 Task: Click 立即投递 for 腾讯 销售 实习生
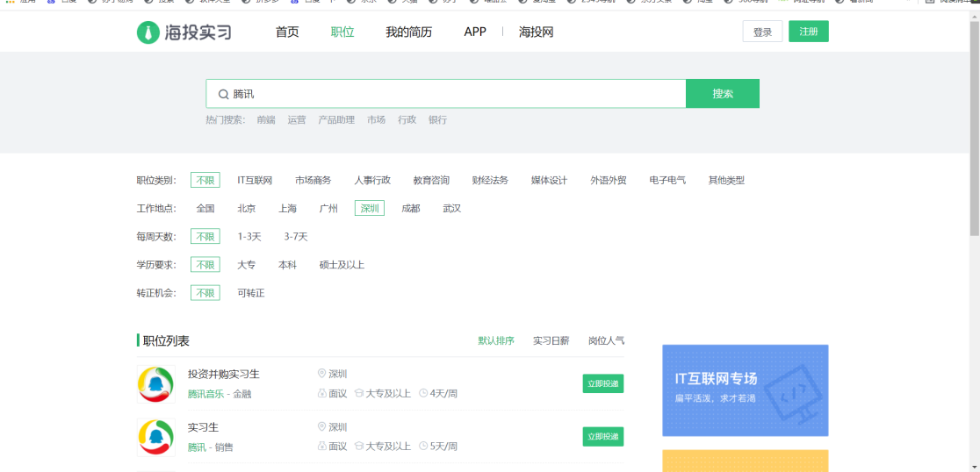tap(603, 436)
